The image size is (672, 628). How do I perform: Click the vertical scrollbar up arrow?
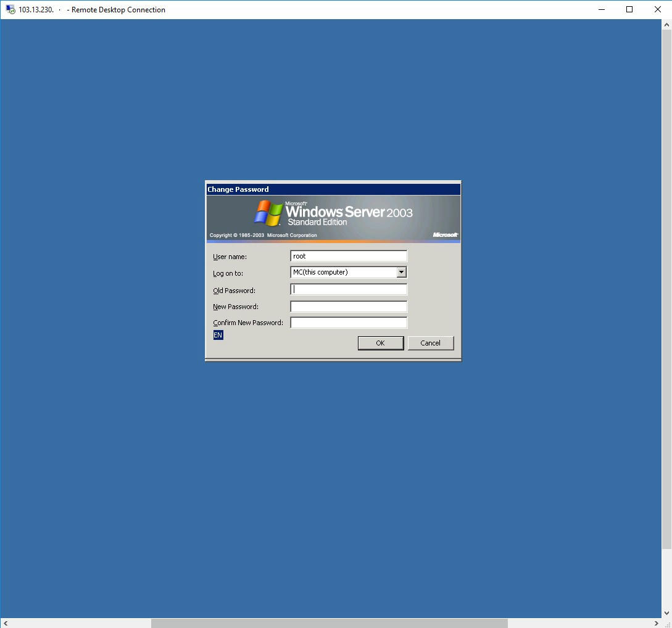pos(666,25)
